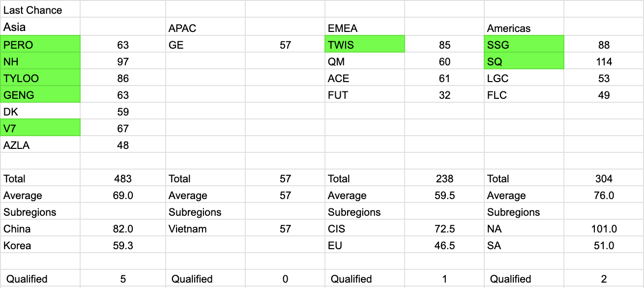Select the APAC region header cell

point(205,29)
